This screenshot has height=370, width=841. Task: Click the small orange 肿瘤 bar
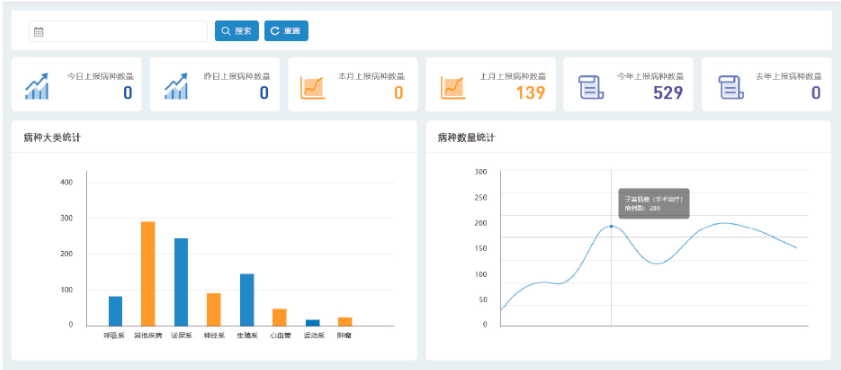pyautogui.click(x=345, y=322)
